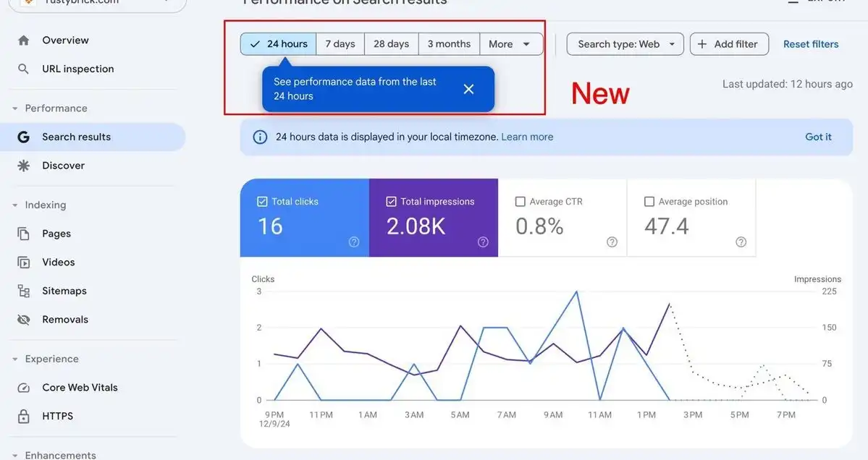Open the More date range dropdown
The height and width of the screenshot is (460, 868).
tap(511, 44)
